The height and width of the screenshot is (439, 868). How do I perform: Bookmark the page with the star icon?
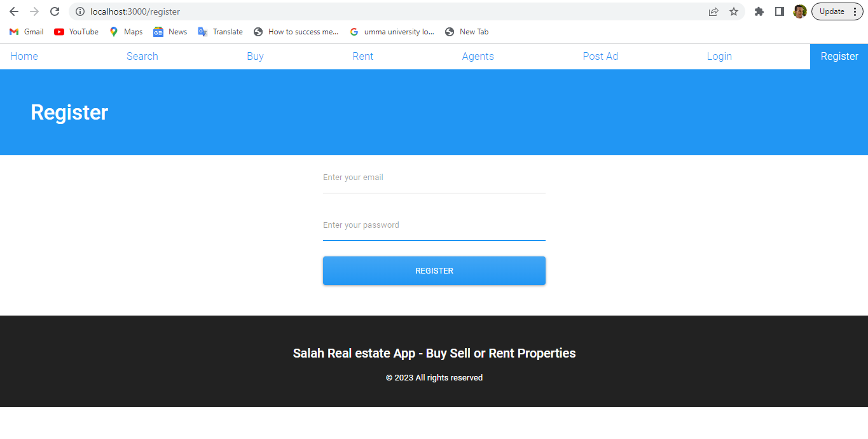[734, 11]
